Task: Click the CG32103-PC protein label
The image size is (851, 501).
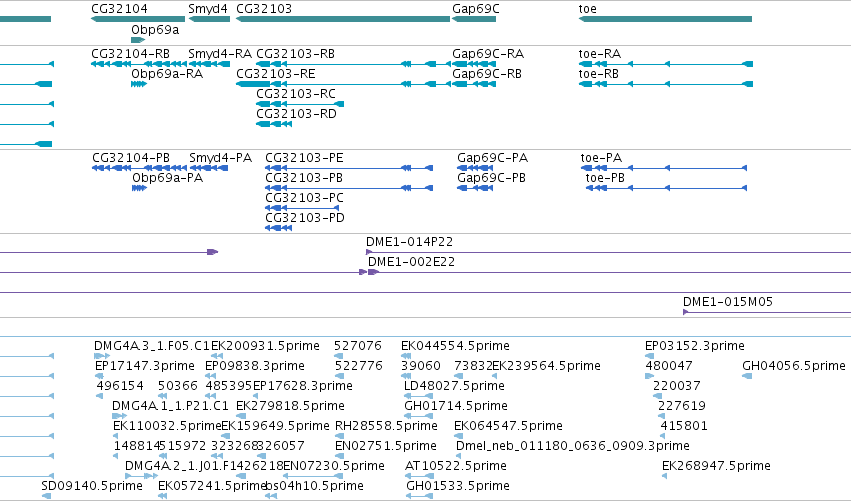Action: [x=304, y=198]
